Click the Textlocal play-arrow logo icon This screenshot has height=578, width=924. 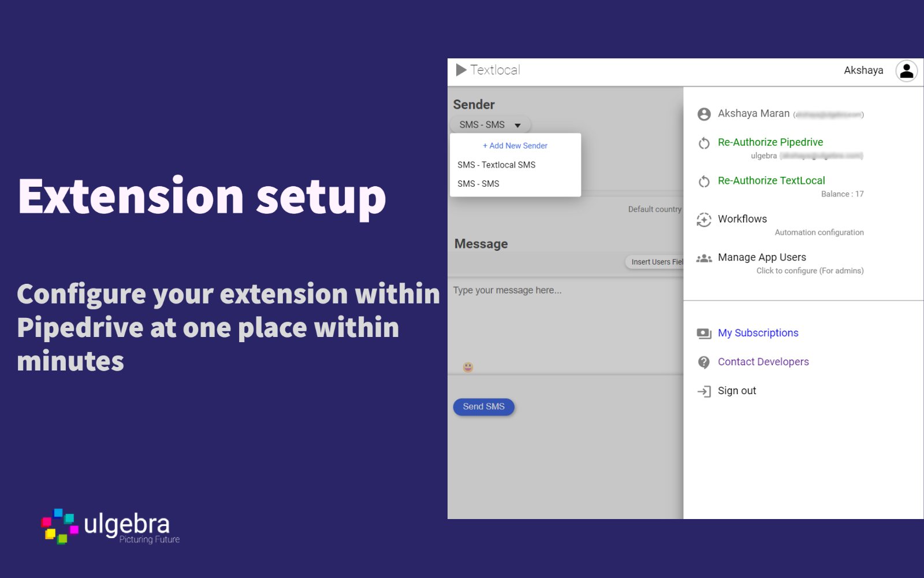coord(461,70)
